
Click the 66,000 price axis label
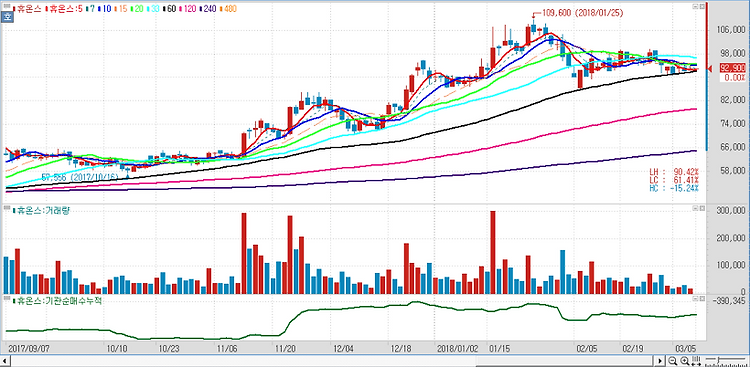[x=732, y=147]
